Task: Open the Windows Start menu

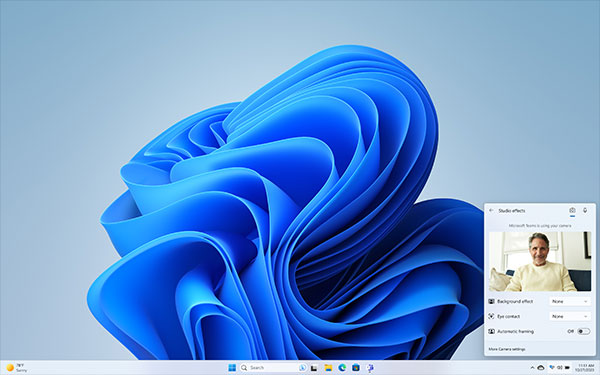Action: point(232,368)
